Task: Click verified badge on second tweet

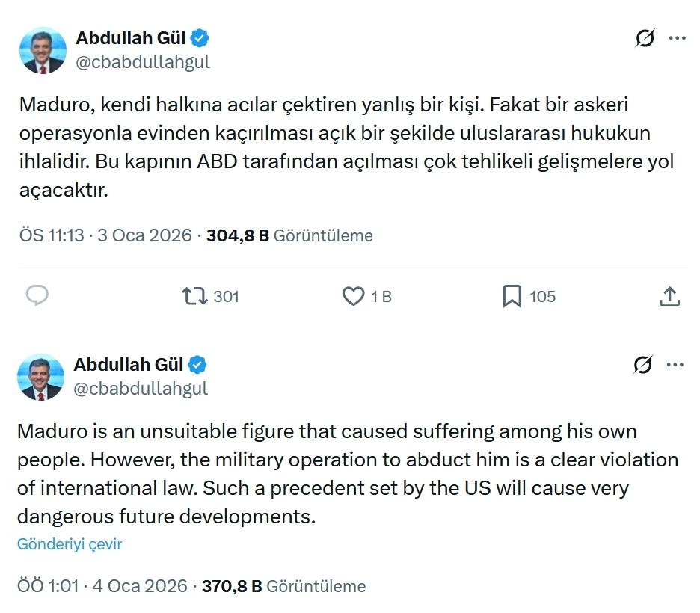Action: [x=198, y=364]
